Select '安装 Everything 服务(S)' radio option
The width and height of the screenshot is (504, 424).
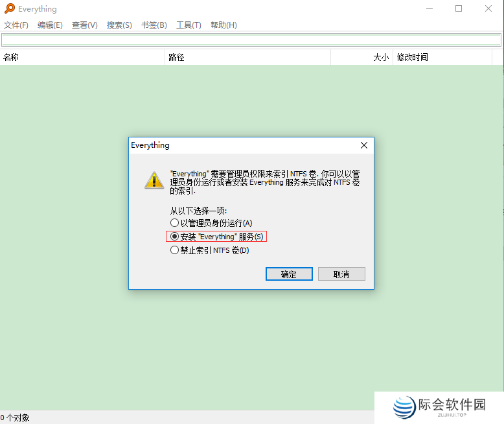[x=174, y=237]
